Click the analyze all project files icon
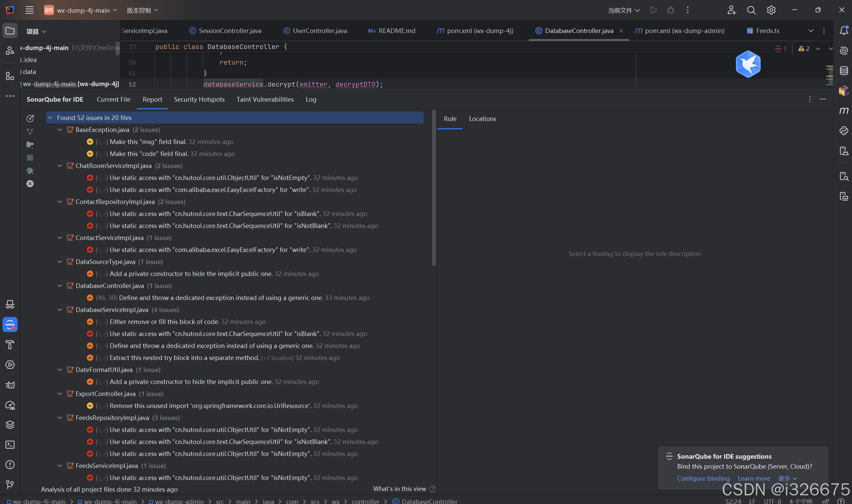 click(30, 144)
